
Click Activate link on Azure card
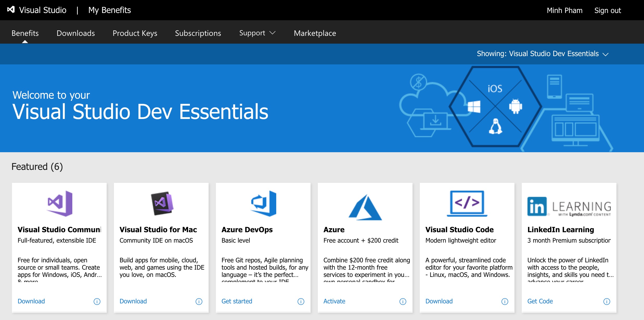click(334, 301)
